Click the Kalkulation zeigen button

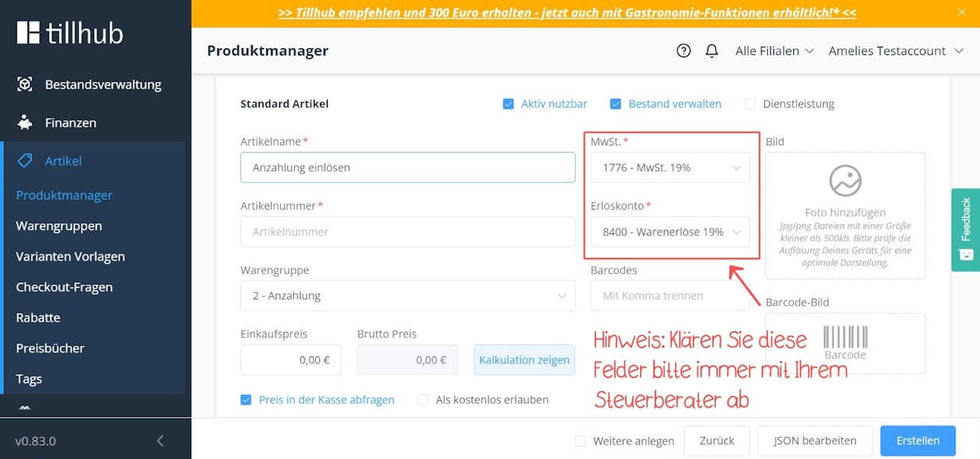click(x=524, y=360)
